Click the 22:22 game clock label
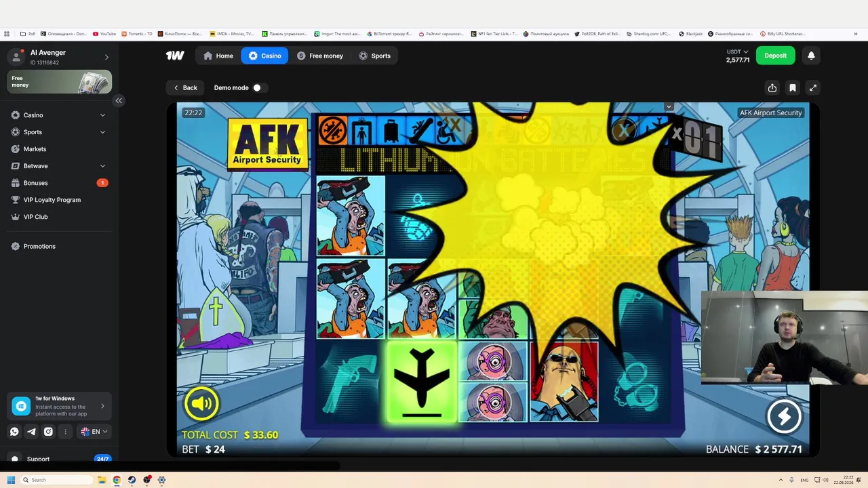Viewport: 868px width, 488px height. click(x=193, y=113)
